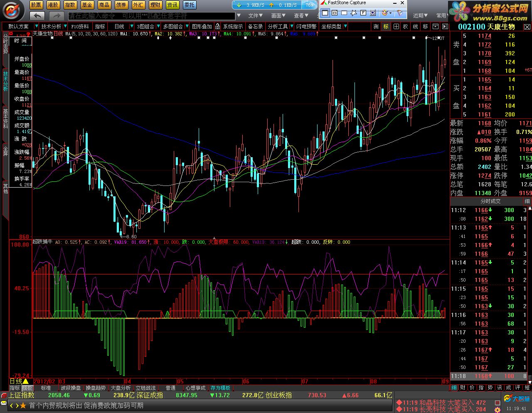Expand the 3图组合 dropdown arrow
The width and height of the screenshot is (532, 413).
point(158,26)
